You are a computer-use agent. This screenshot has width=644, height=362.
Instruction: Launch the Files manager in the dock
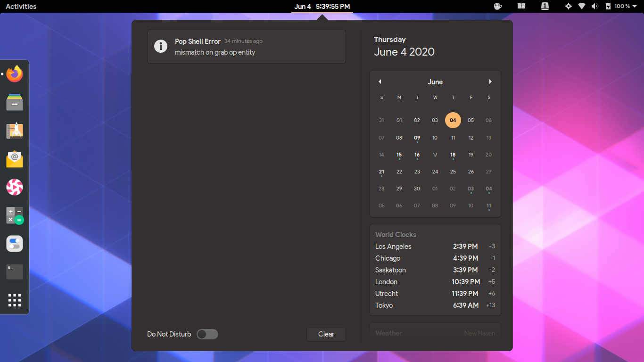click(15, 102)
